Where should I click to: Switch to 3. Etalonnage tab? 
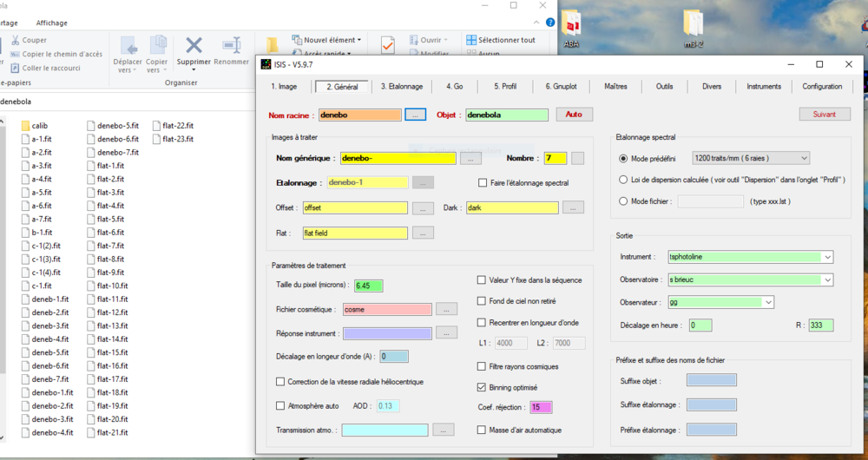click(x=402, y=86)
